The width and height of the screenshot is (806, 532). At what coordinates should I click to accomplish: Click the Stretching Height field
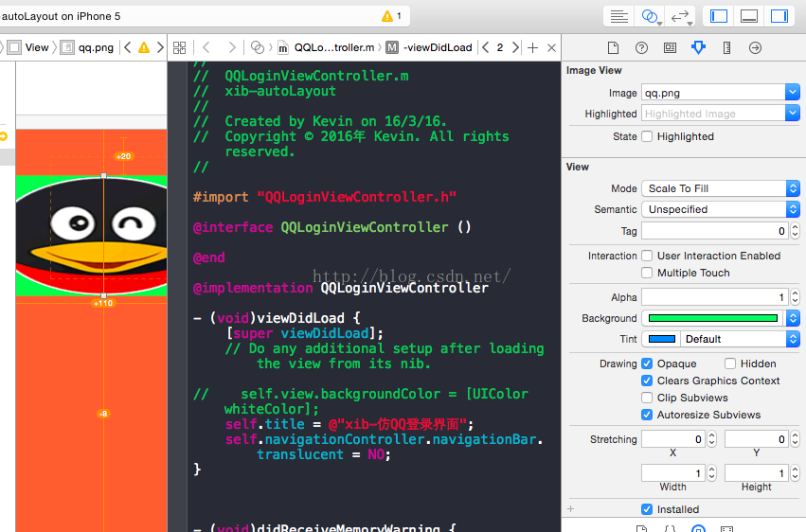757,473
